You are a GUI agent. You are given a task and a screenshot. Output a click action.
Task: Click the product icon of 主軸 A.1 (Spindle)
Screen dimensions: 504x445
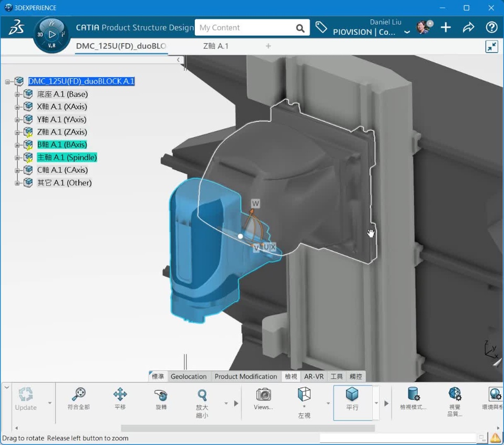(x=28, y=157)
